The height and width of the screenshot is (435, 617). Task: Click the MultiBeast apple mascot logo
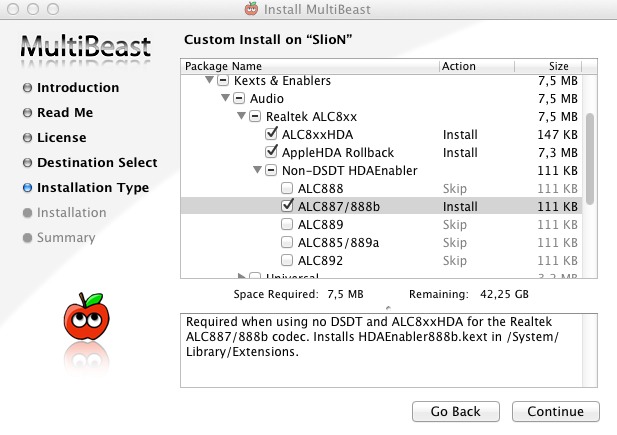click(x=87, y=317)
